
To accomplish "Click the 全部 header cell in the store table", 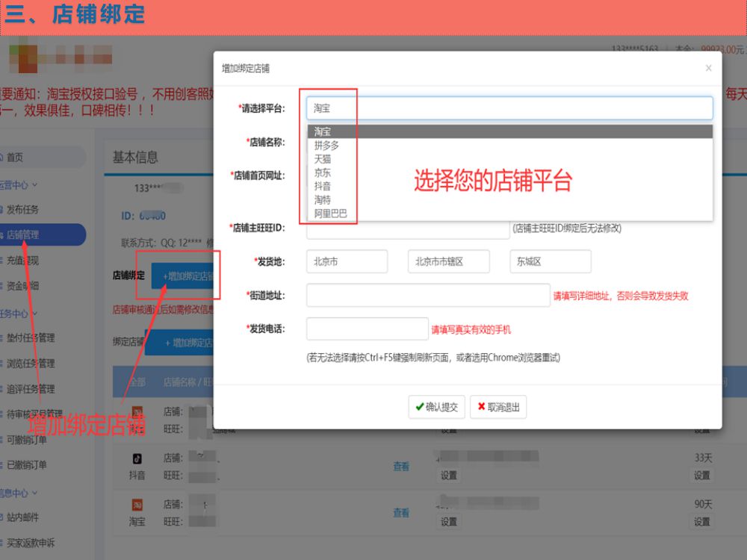I will [137, 382].
